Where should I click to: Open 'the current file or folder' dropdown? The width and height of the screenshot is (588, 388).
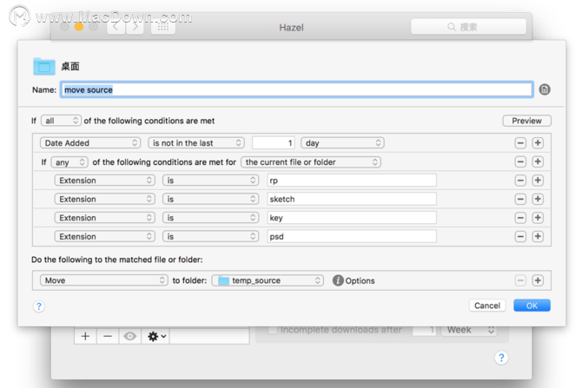click(x=311, y=162)
